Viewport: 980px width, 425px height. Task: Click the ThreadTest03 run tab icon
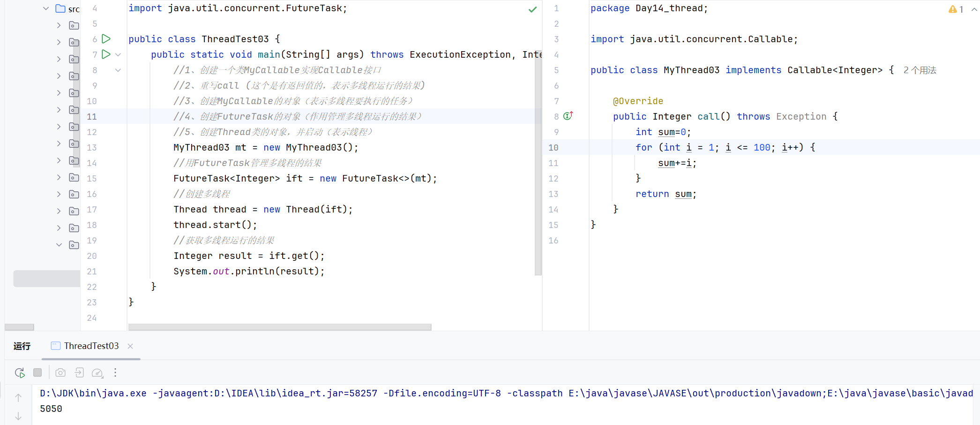(56, 346)
